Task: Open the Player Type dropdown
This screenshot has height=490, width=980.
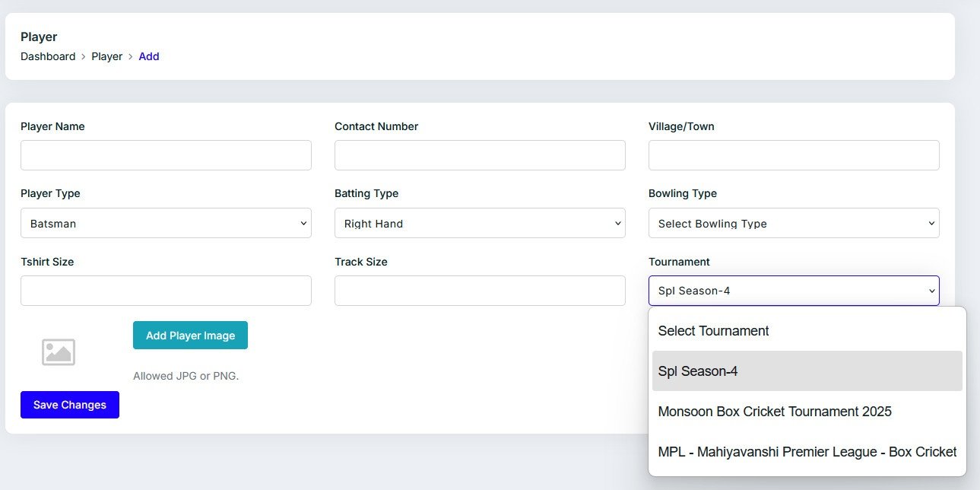Action: coord(166,224)
